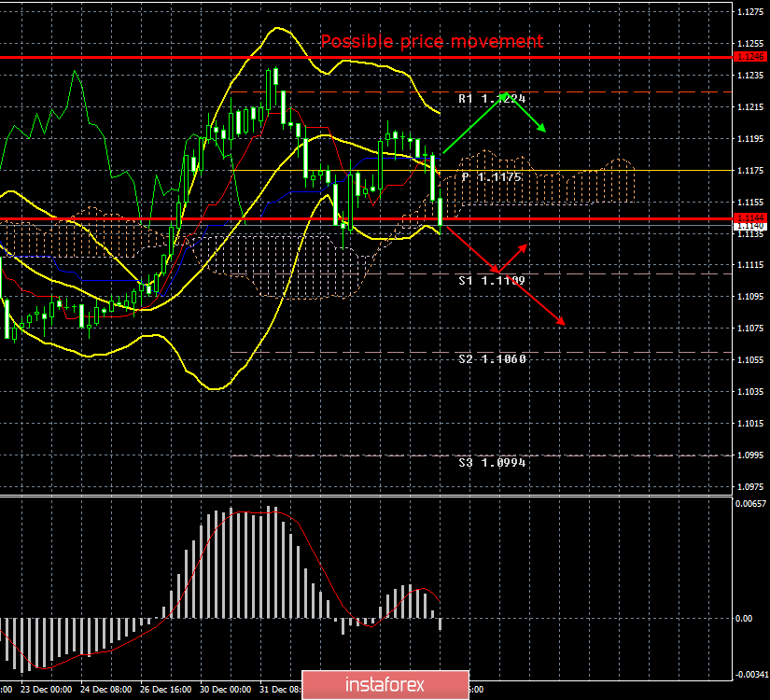The width and height of the screenshot is (770, 700).
Task: Click the S3 1.0994 support label
Action: pyautogui.click(x=492, y=462)
